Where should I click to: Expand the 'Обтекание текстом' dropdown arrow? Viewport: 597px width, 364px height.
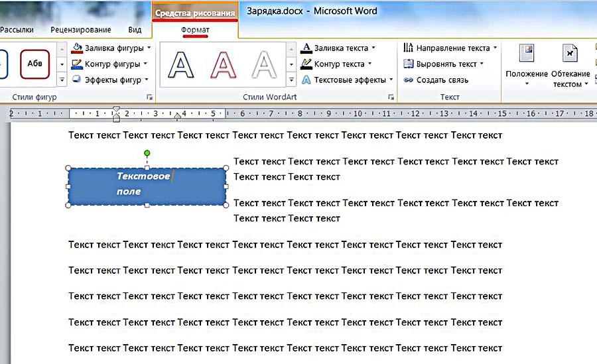pos(586,84)
